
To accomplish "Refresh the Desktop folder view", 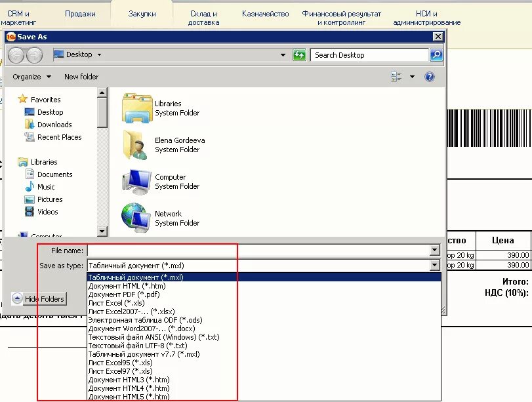I will [299, 54].
